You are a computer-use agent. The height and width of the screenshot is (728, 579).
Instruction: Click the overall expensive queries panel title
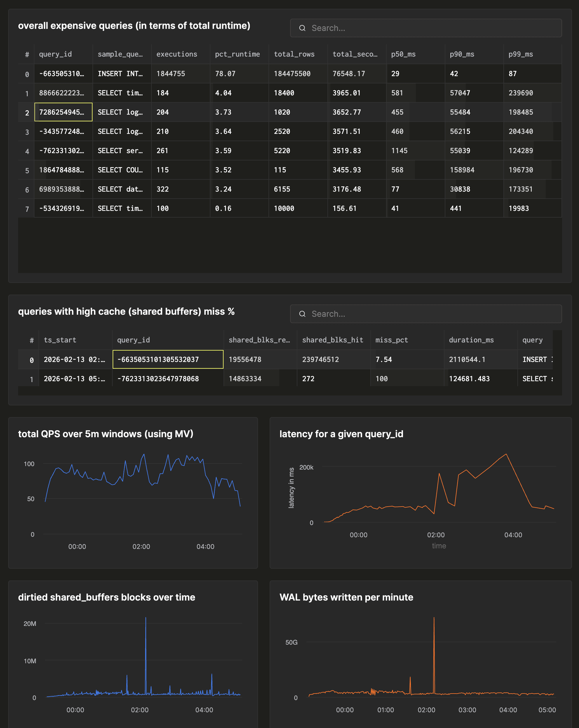tap(135, 25)
